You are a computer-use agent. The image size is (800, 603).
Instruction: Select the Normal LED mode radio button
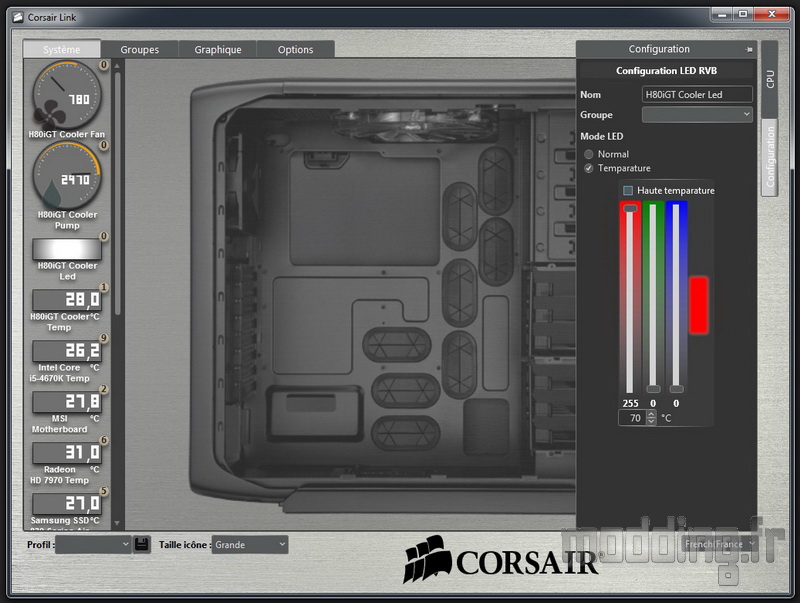(x=589, y=154)
